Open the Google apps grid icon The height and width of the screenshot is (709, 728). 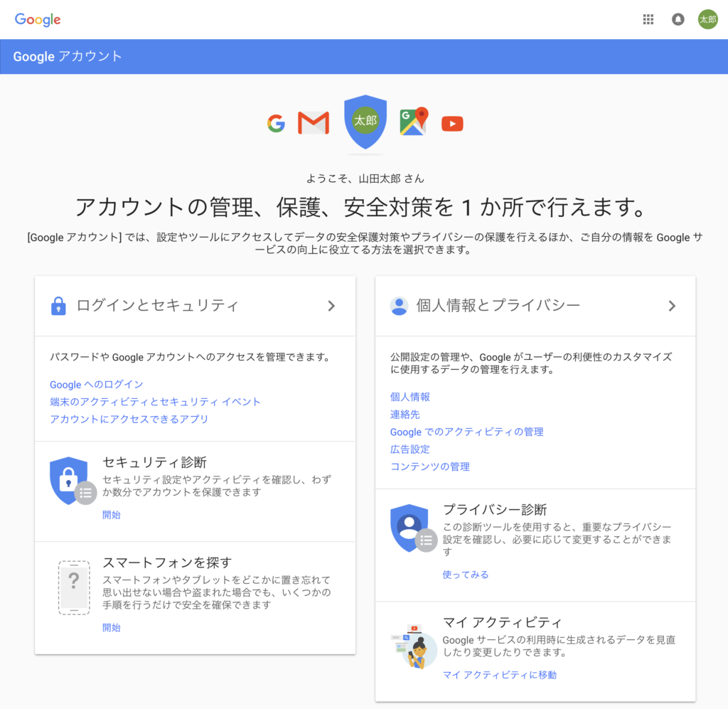(648, 19)
